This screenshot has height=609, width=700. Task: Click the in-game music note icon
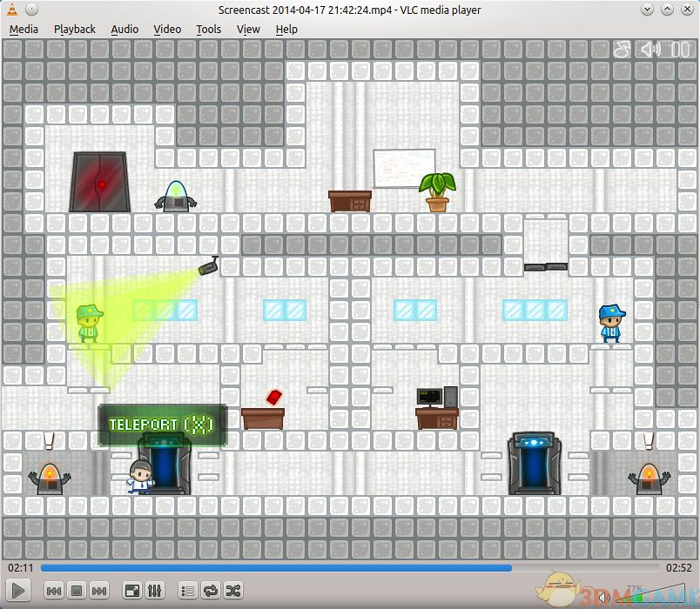[622, 50]
